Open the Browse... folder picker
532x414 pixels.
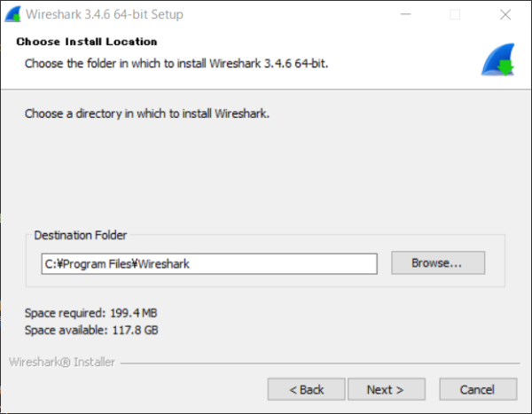(x=438, y=262)
